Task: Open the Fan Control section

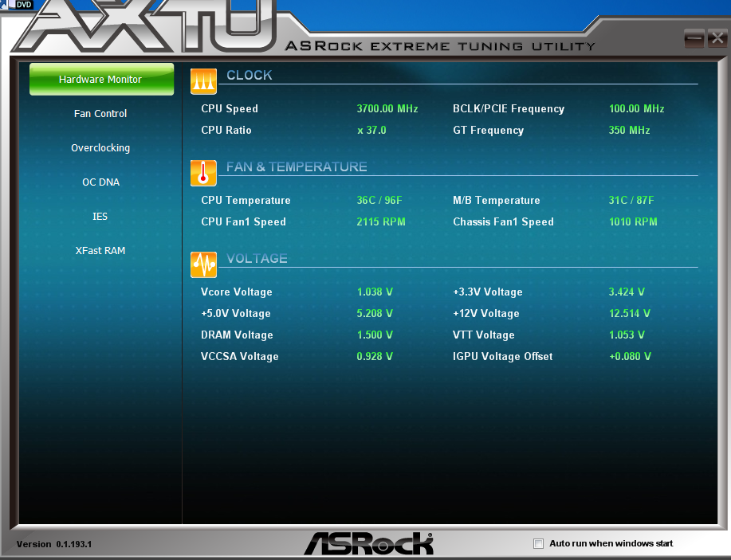Action: (100, 114)
